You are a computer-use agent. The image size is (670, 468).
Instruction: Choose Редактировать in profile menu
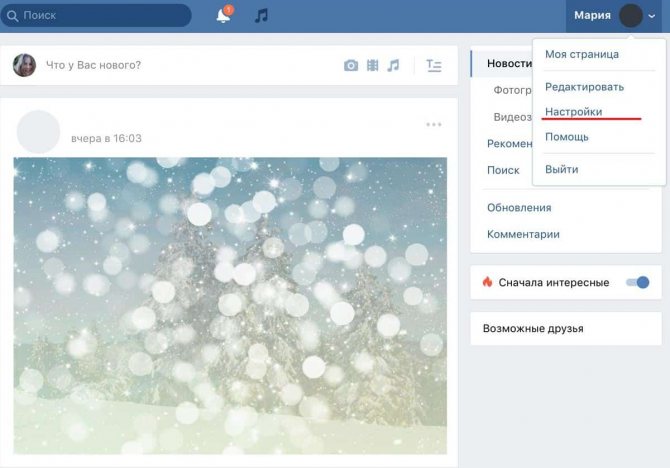tap(584, 87)
